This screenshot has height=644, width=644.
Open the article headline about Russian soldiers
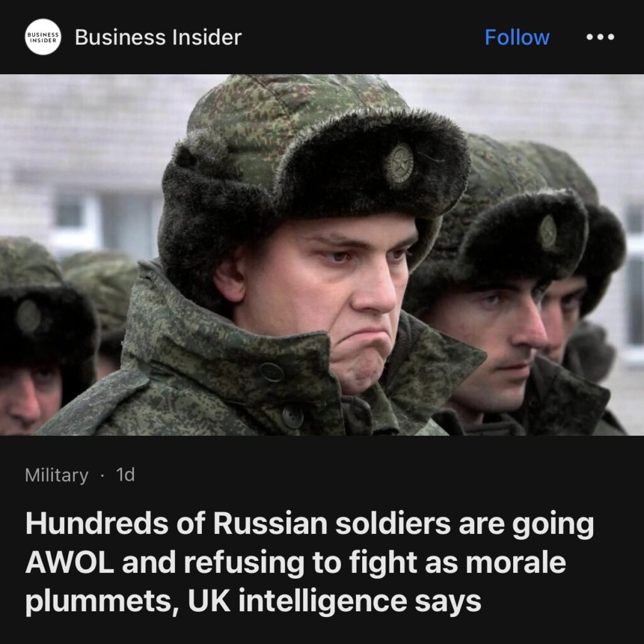coord(310,562)
